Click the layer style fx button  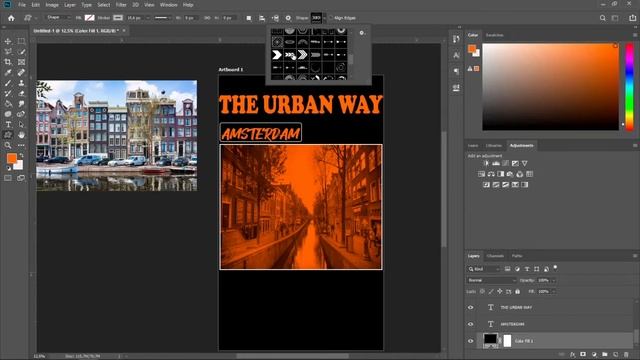point(573,354)
